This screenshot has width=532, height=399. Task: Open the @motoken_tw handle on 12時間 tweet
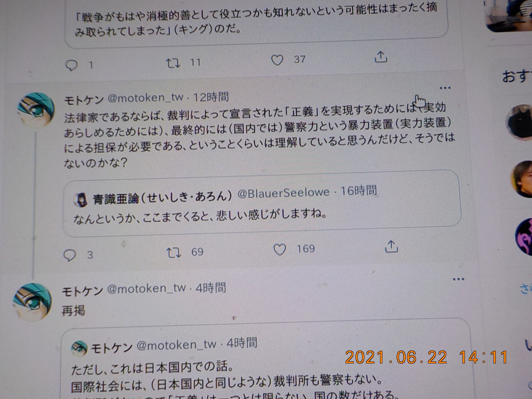[145, 98]
